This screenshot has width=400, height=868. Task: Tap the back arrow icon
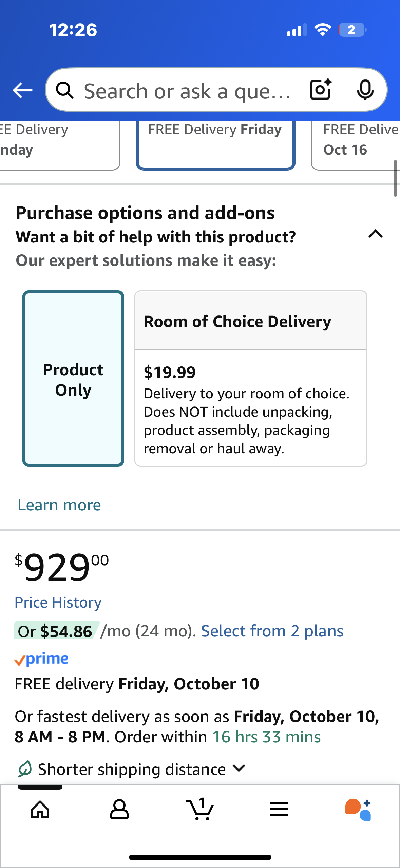coord(22,90)
